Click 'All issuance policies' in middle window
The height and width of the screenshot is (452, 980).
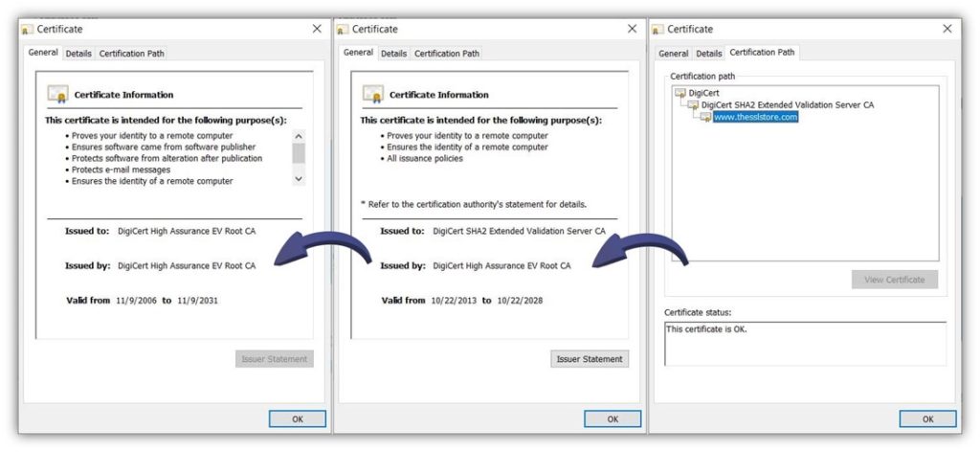click(x=424, y=158)
